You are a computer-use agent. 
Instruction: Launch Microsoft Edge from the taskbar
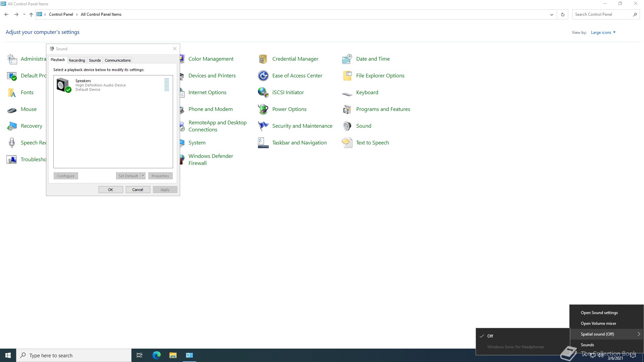coord(156,355)
